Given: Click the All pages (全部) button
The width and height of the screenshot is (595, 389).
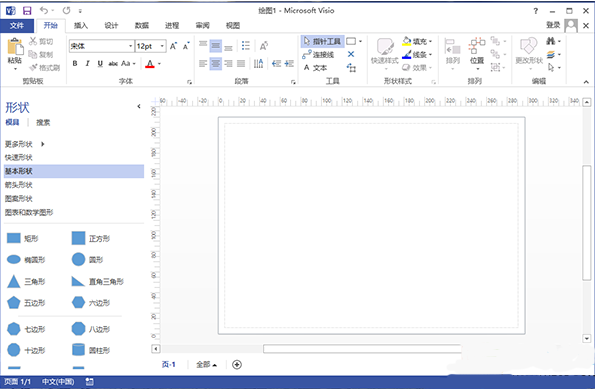Looking at the screenshot, I should [x=206, y=365].
